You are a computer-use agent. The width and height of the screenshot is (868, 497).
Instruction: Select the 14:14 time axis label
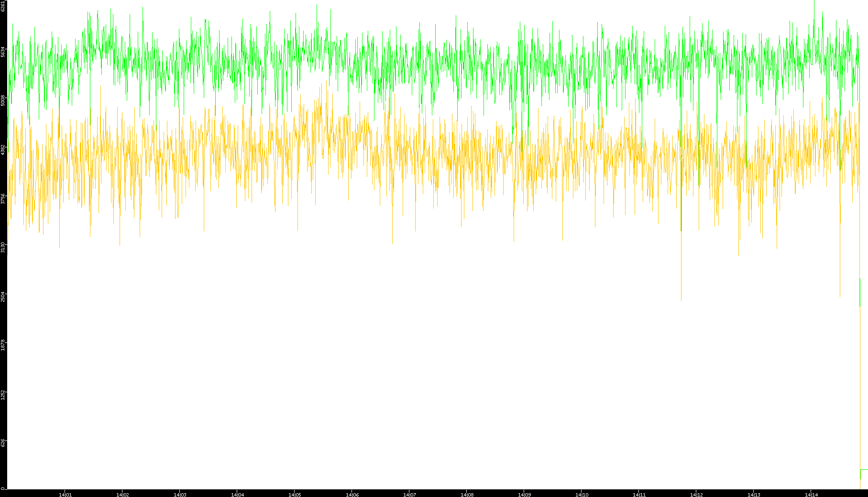pyautogui.click(x=811, y=494)
